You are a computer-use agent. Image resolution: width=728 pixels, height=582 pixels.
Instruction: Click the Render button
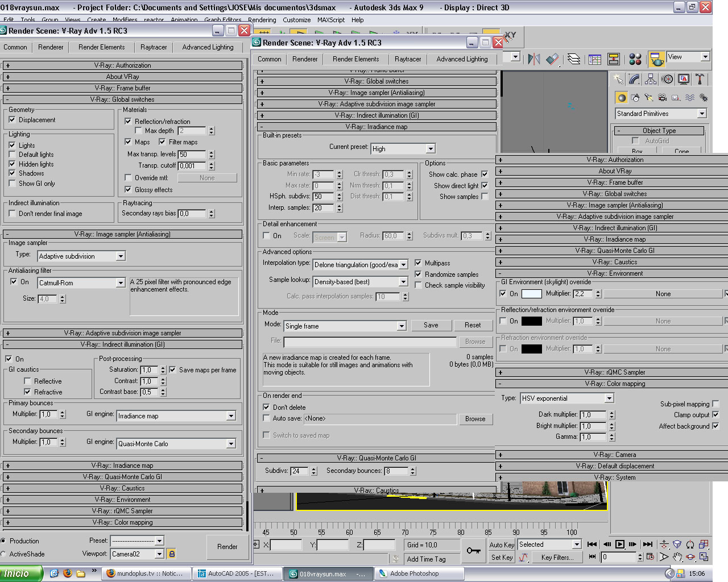227,547
